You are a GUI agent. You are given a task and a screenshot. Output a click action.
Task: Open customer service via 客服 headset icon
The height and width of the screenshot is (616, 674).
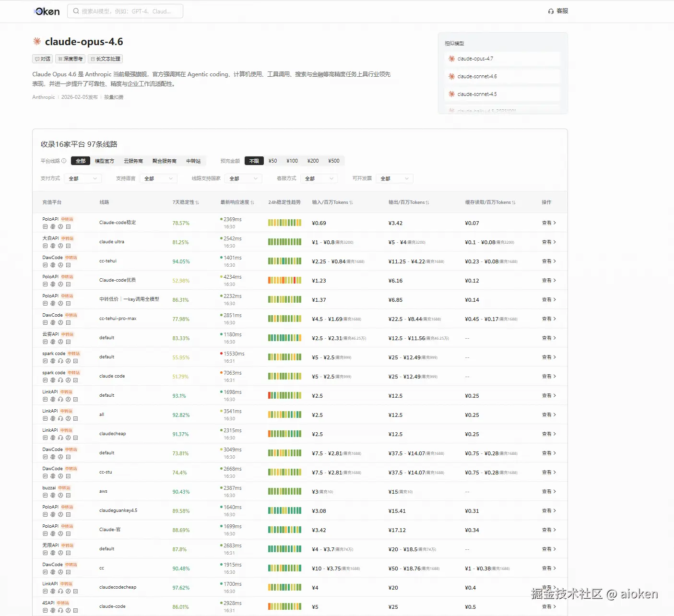click(x=551, y=11)
